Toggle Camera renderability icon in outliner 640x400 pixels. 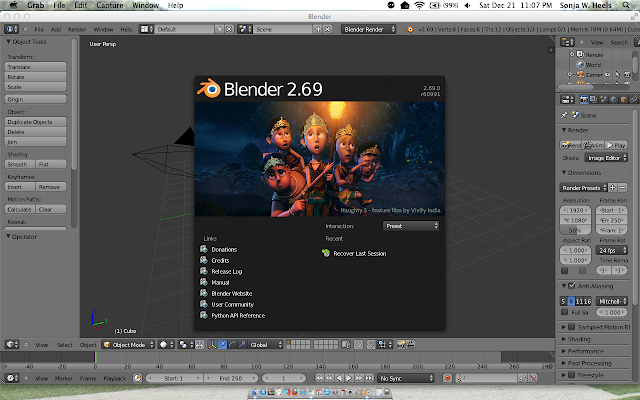627,75
